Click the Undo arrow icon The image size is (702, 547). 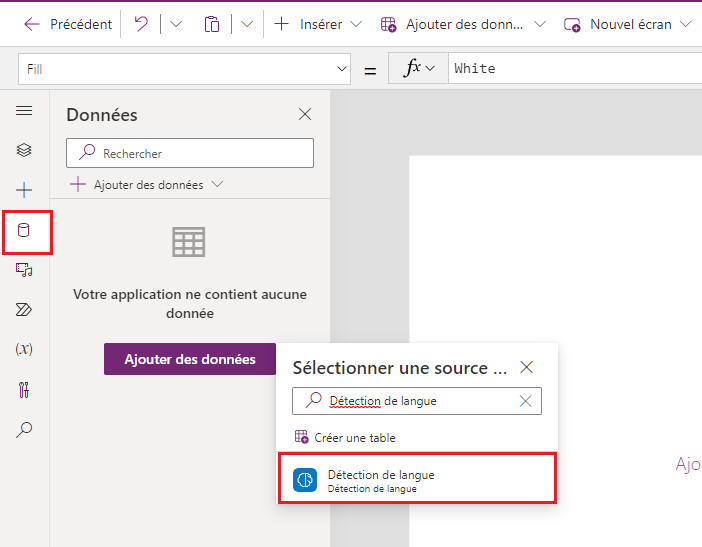[141, 24]
